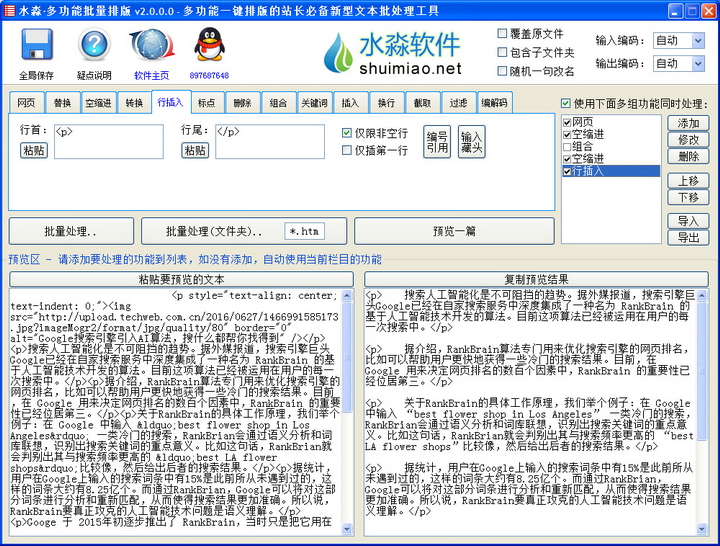
Task: Click the 水淼软件 shuimiao.net logo
Action: [392, 53]
